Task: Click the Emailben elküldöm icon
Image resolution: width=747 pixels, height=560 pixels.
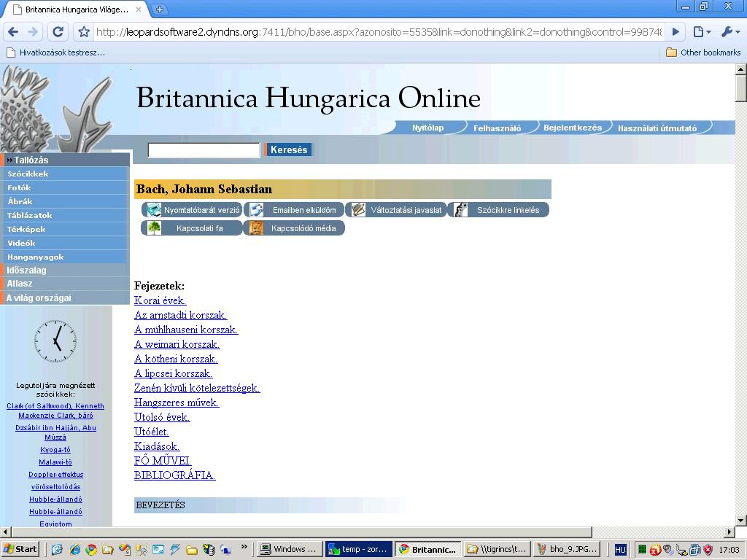Action: point(256,209)
